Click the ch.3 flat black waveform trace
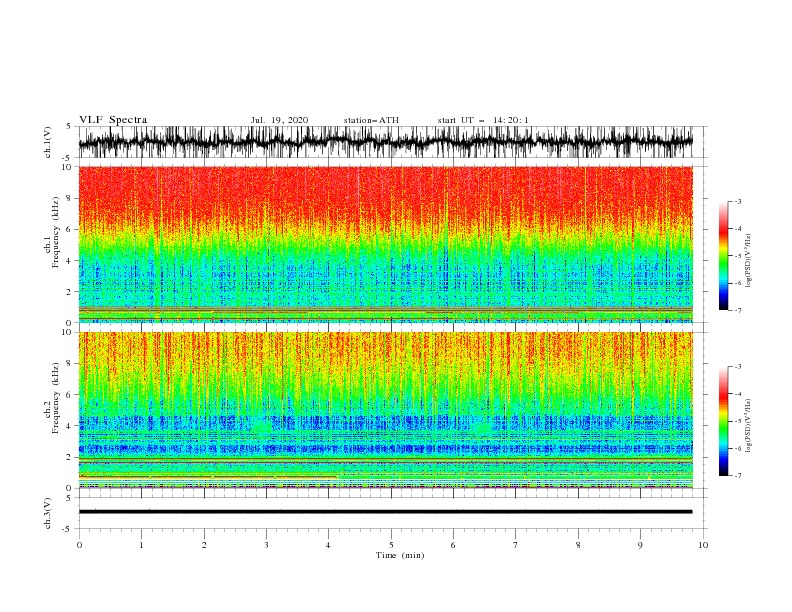792x612 pixels. coord(385,512)
